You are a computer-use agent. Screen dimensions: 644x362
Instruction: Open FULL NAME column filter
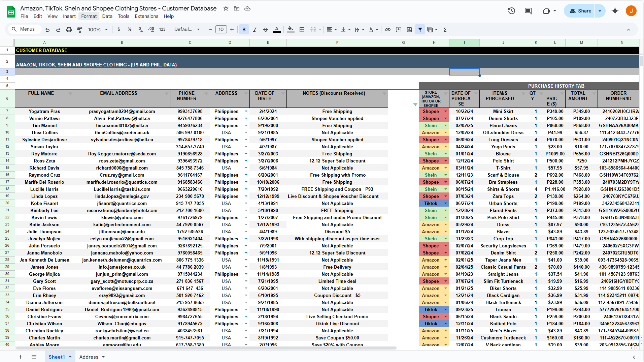tap(70, 93)
